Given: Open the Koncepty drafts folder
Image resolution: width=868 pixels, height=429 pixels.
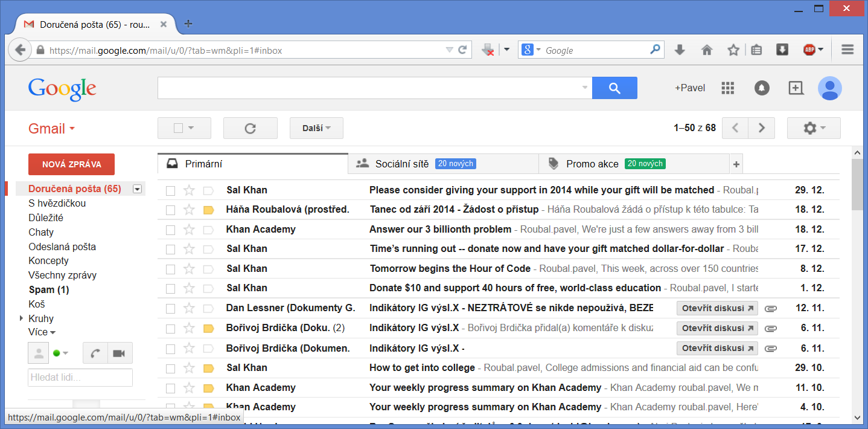Looking at the screenshot, I should coord(48,261).
